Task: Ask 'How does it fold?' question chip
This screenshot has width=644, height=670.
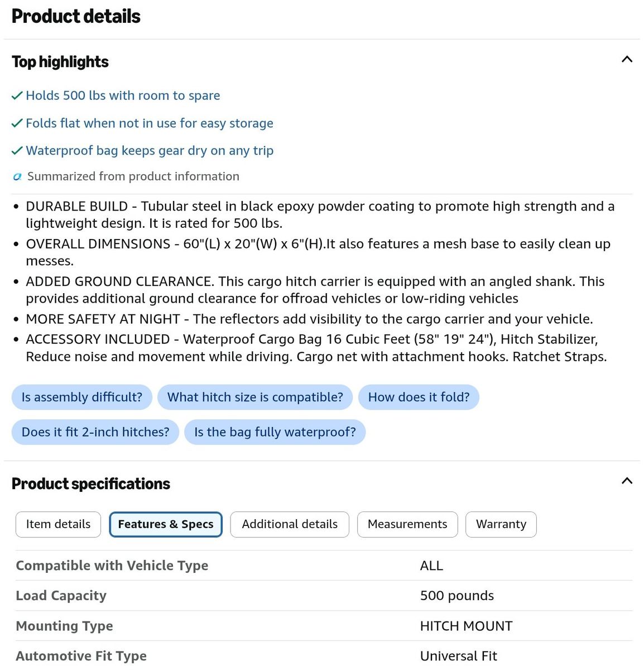Action: pyautogui.click(x=419, y=397)
